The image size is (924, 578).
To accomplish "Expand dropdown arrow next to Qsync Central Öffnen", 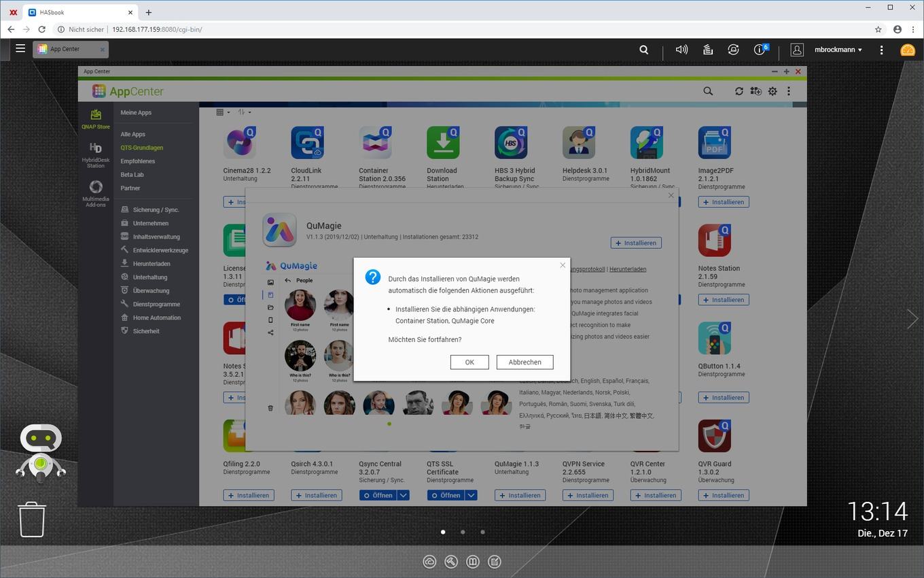I will coord(404,495).
